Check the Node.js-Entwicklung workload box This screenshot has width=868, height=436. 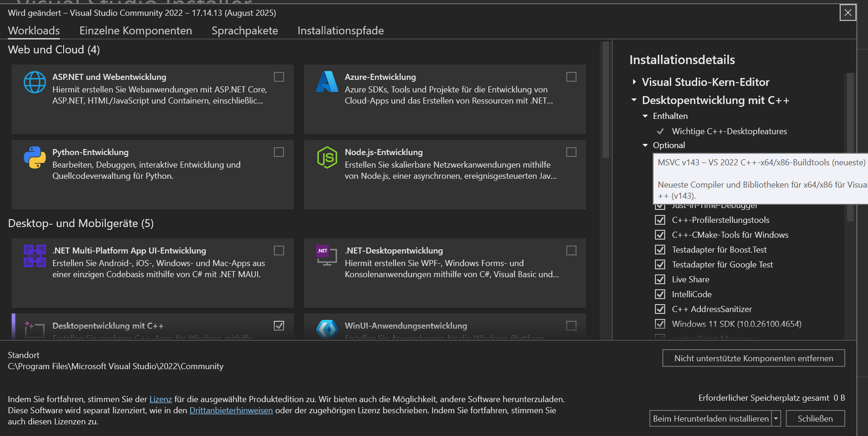point(571,152)
